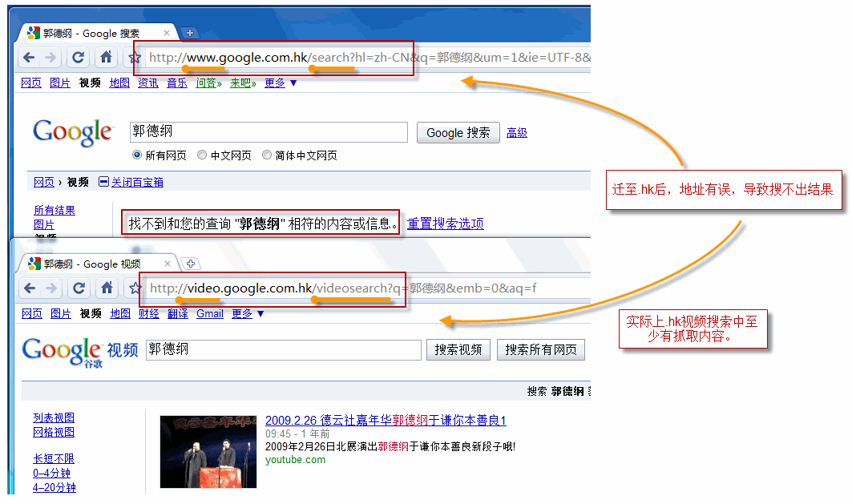Expand the 更多 dropdown in the Google 视频 window
Screen dimensions: 852x504
248,314
